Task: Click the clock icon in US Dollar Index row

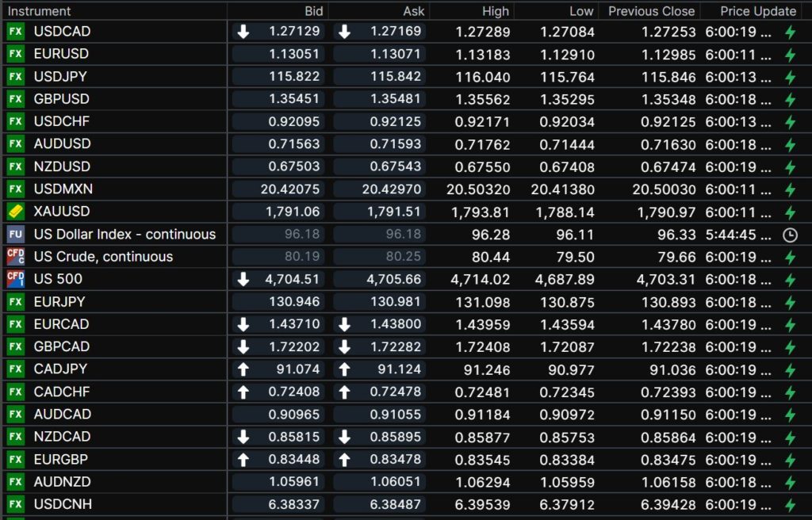Action: [789, 235]
